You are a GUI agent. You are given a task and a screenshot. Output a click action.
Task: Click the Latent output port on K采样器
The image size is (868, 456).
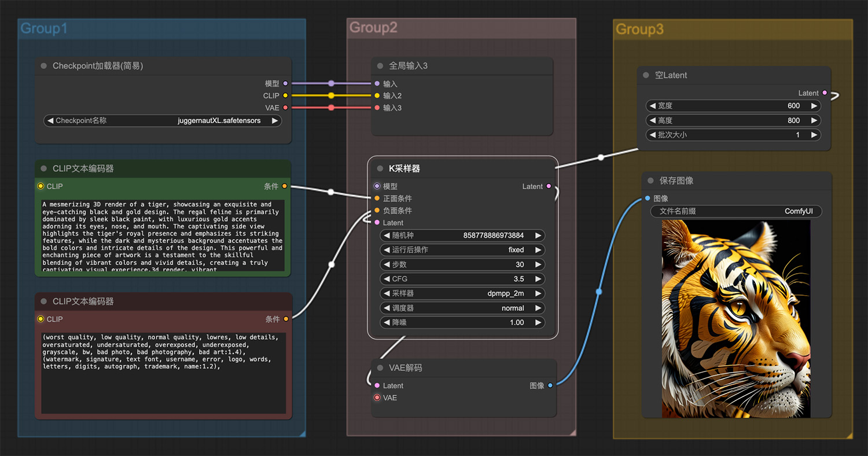pos(549,186)
